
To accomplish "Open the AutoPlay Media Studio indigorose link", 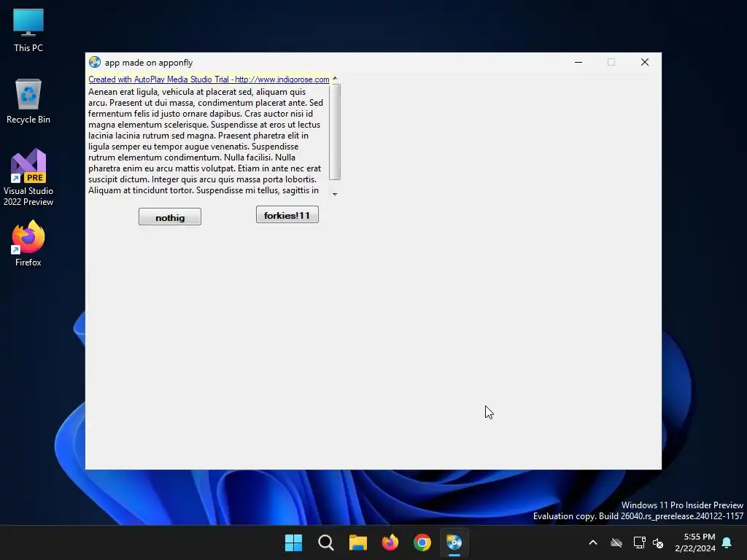I will click(x=209, y=79).
